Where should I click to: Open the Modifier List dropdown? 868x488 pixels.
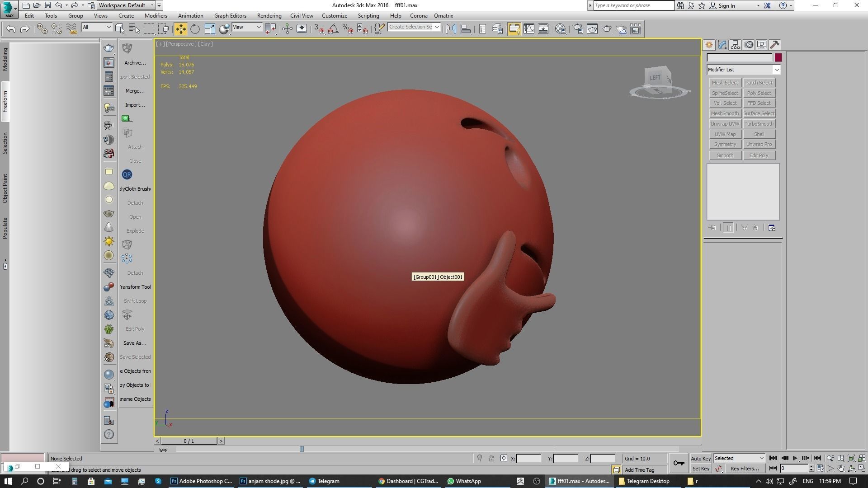tap(743, 70)
